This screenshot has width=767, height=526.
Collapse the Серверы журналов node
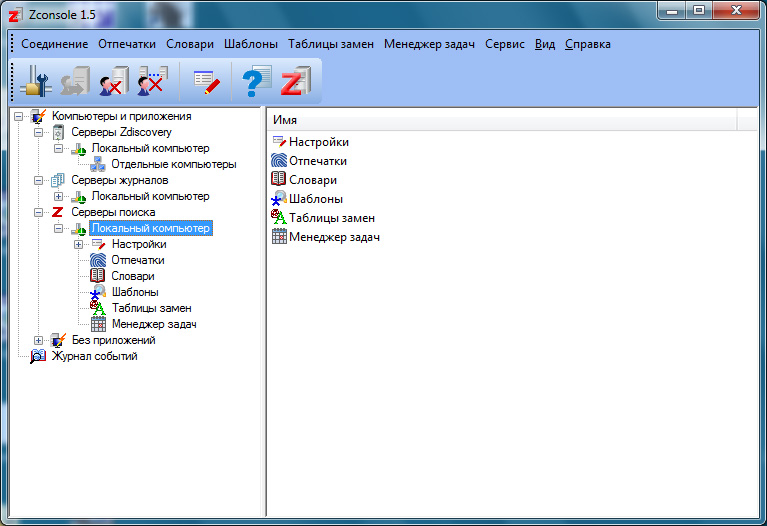click(x=38, y=180)
